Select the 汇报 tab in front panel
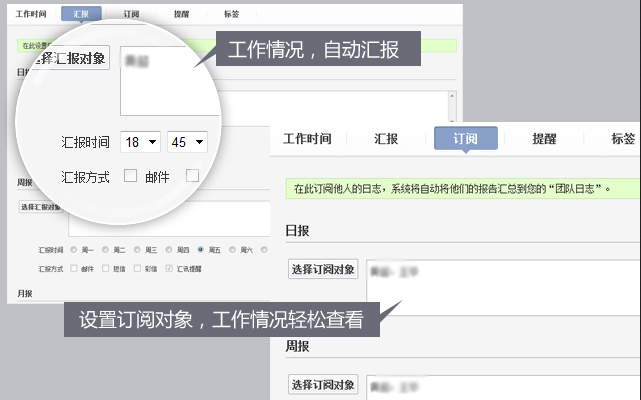Image resolution: width=641 pixels, height=400 pixels. [x=387, y=139]
